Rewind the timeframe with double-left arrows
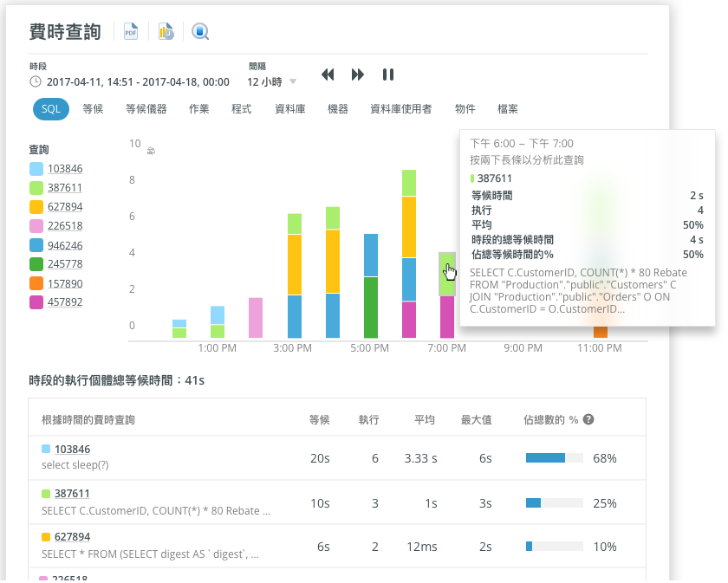The image size is (728, 583). [328, 74]
